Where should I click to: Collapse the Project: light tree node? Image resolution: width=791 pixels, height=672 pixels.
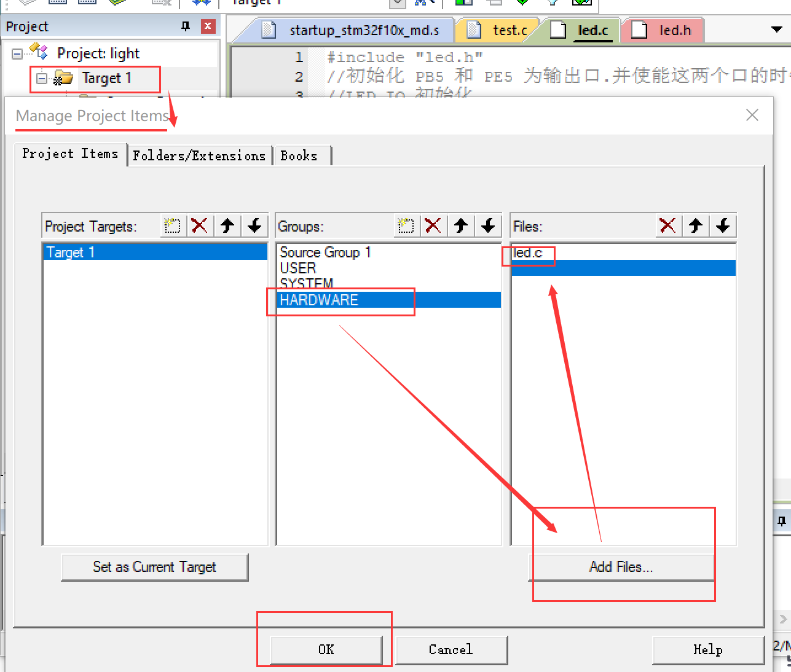pos(17,54)
